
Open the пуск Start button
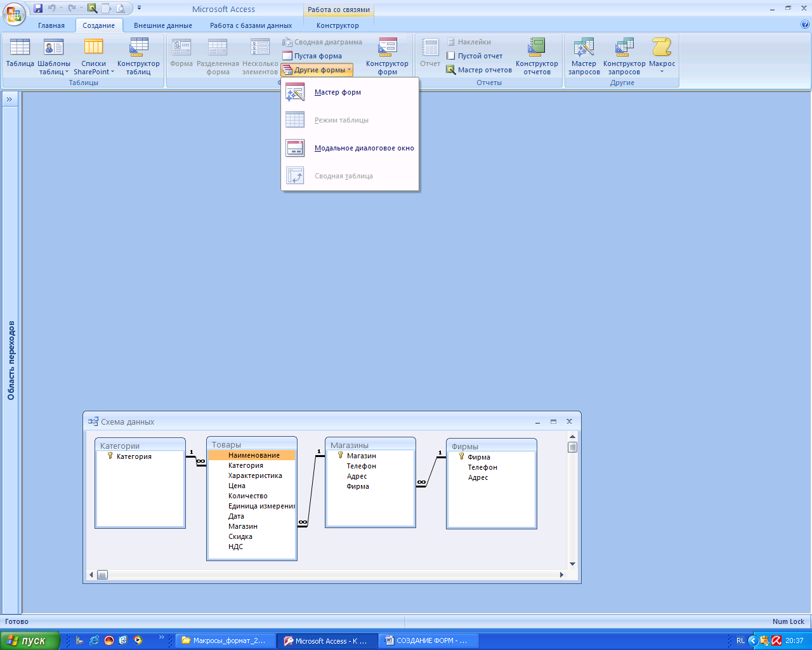coord(30,640)
